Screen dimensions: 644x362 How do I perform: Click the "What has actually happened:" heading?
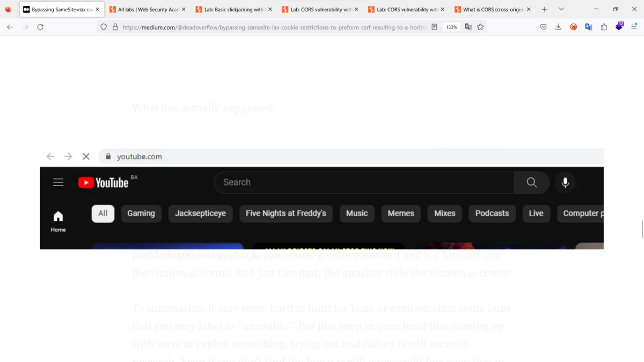(x=203, y=108)
